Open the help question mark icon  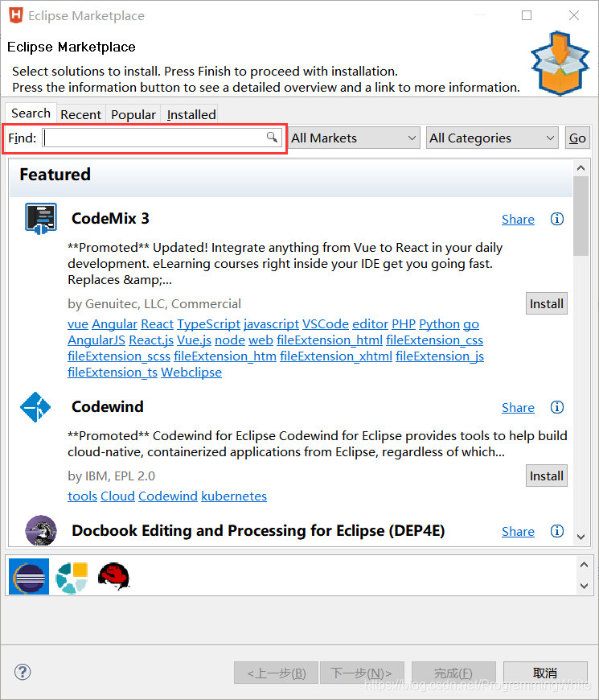pyautogui.click(x=23, y=672)
